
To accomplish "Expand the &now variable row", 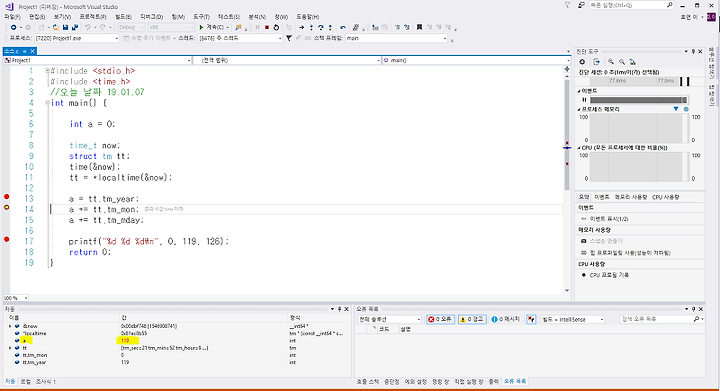I will coord(10,326).
